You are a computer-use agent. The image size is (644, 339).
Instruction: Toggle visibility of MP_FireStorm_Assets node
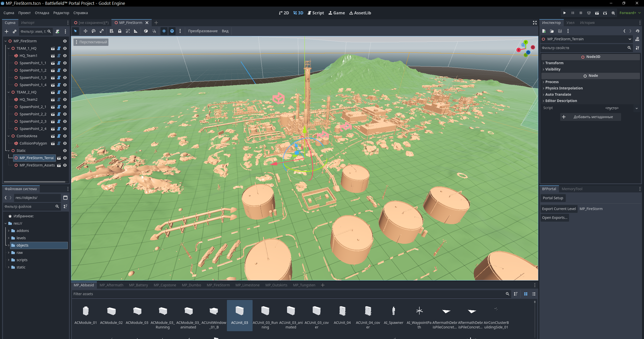tap(65, 165)
